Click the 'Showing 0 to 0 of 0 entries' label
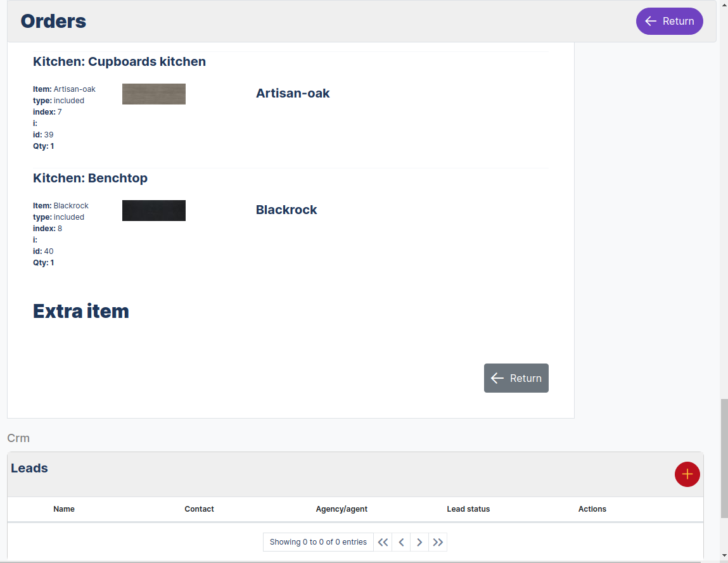This screenshot has width=728, height=563. pyautogui.click(x=318, y=542)
